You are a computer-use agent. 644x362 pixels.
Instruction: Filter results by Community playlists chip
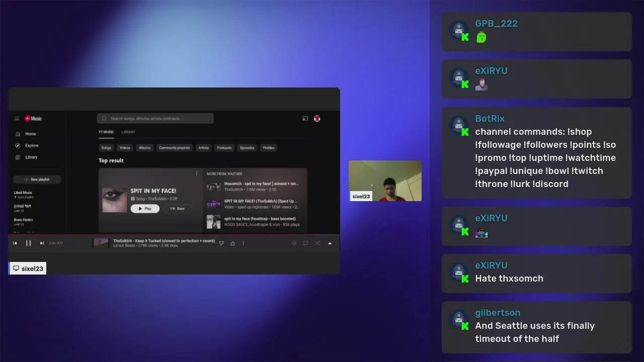pyautogui.click(x=175, y=148)
